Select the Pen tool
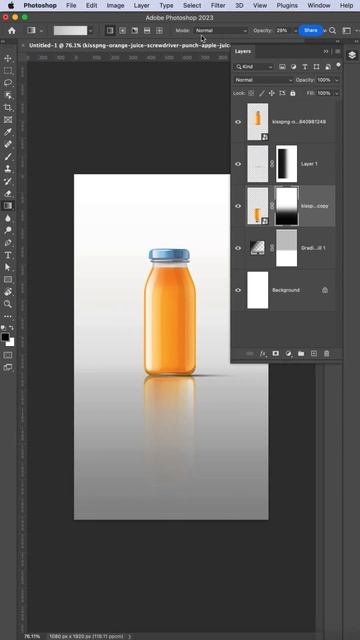 point(8,242)
